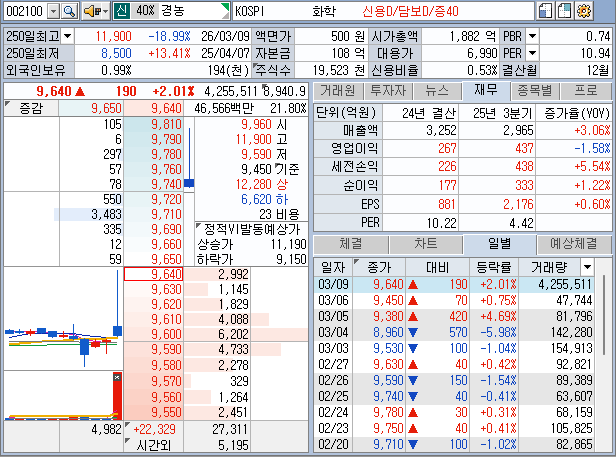The height and width of the screenshot is (457, 616).
Task: Click the green corner triangle beside 경농
Action: coord(225,7)
